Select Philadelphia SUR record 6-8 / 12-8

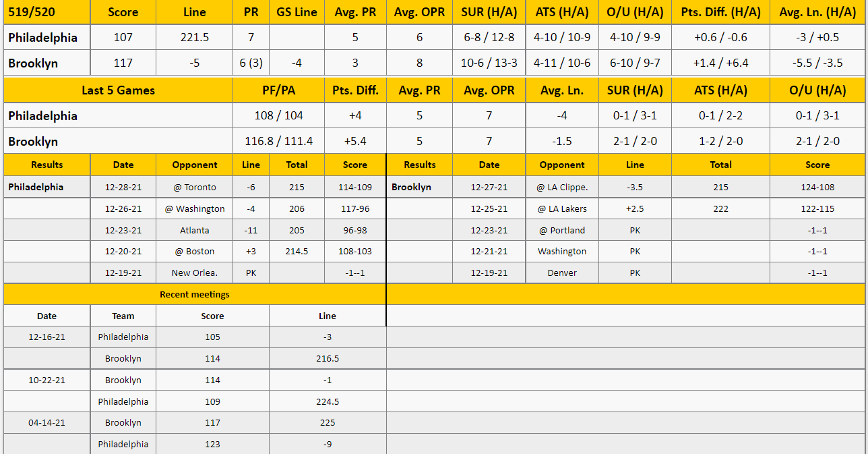click(x=489, y=38)
